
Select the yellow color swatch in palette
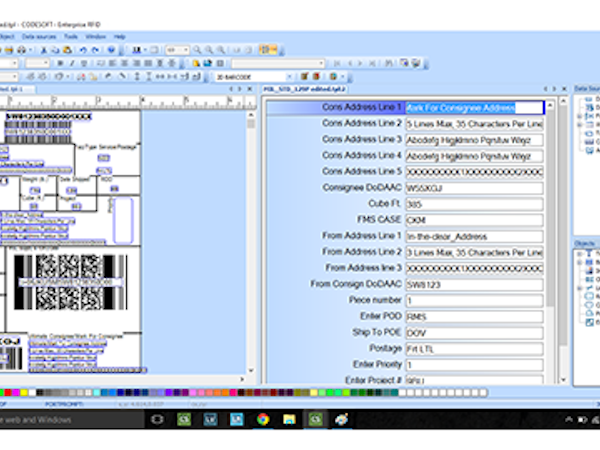click(24, 392)
